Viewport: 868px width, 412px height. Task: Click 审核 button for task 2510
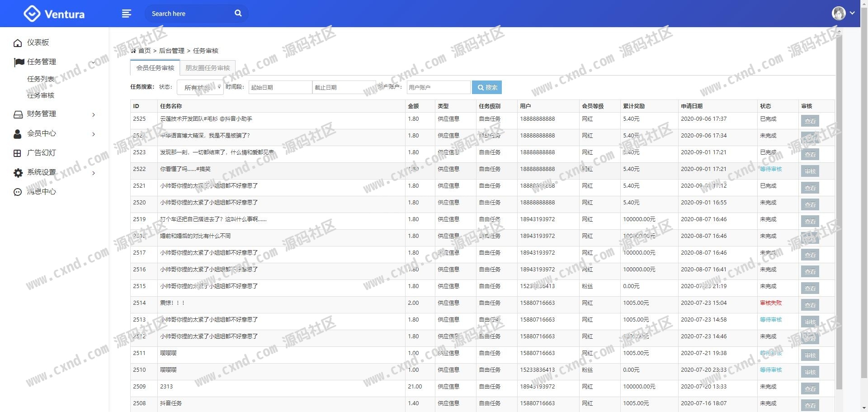pos(810,372)
